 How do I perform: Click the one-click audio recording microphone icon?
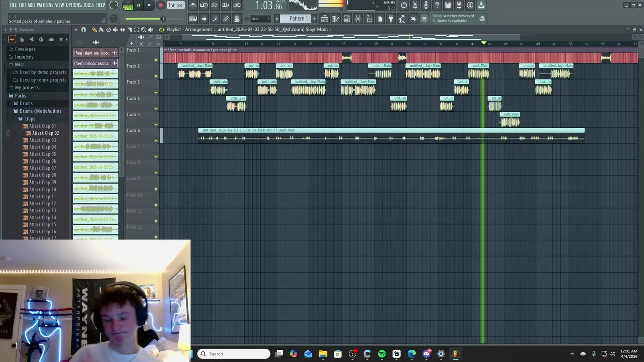point(426,5)
